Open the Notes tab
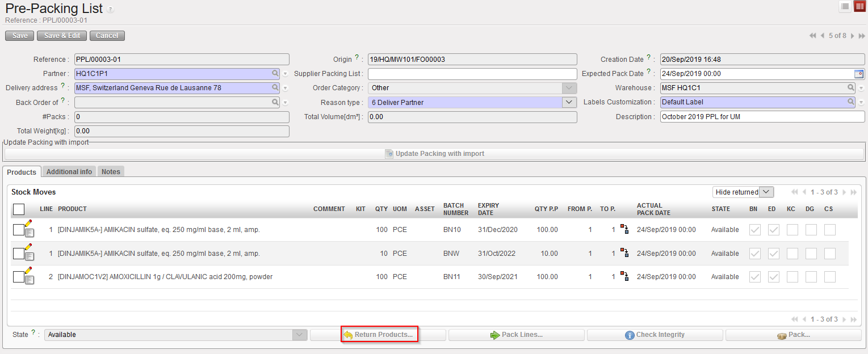This screenshot has width=868, height=354. pyautogui.click(x=111, y=172)
